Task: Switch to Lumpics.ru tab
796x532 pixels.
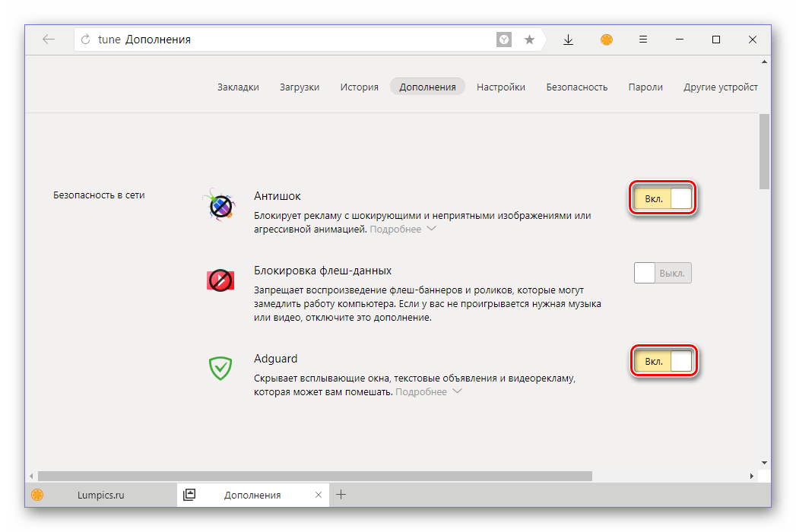Action: pos(101,495)
